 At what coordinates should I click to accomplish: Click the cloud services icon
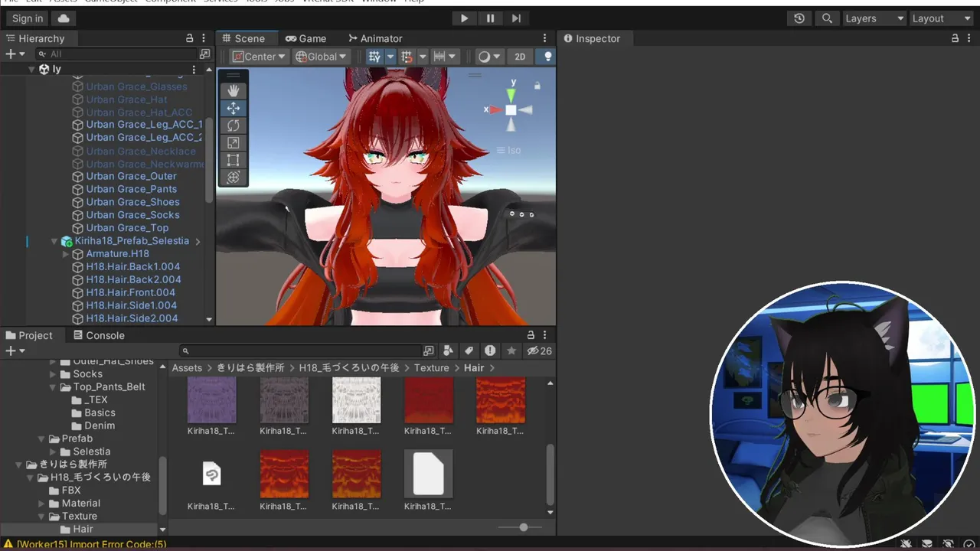click(x=64, y=18)
